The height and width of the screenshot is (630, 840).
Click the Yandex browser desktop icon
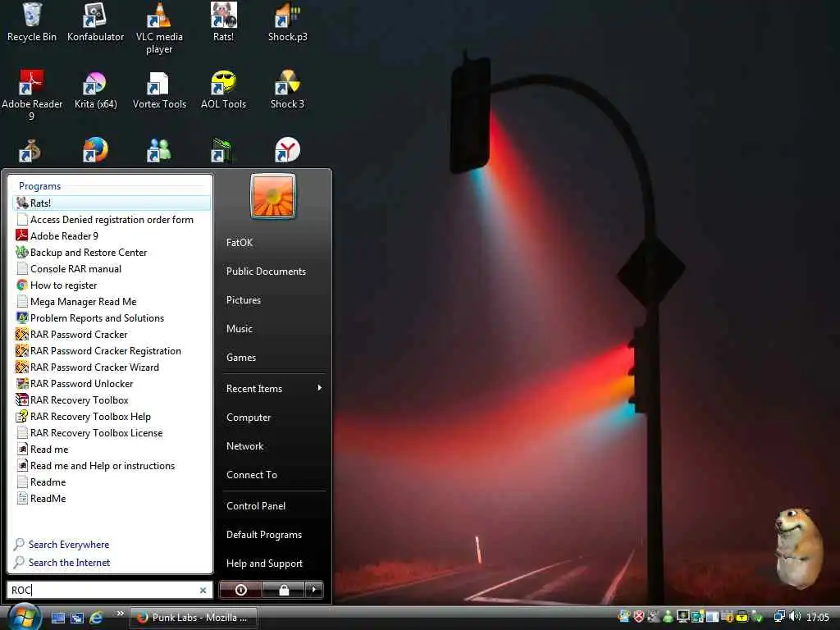pyautogui.click(x=288, y=149)
